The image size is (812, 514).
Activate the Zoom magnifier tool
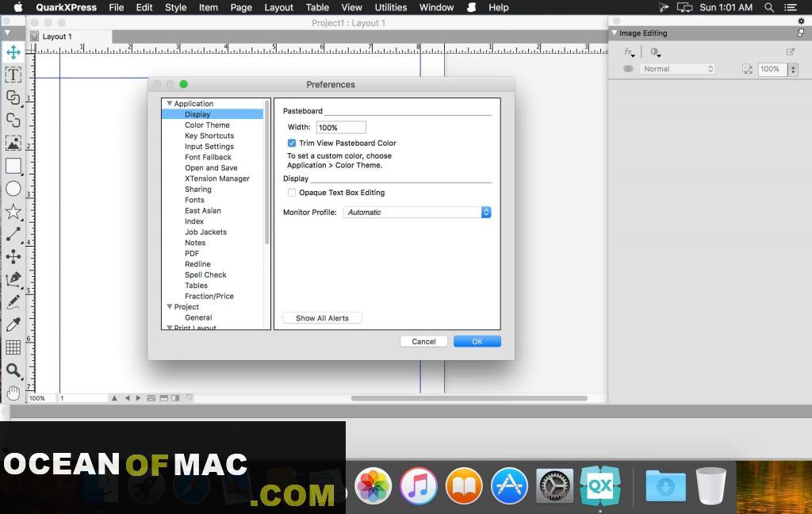point(13,370)
